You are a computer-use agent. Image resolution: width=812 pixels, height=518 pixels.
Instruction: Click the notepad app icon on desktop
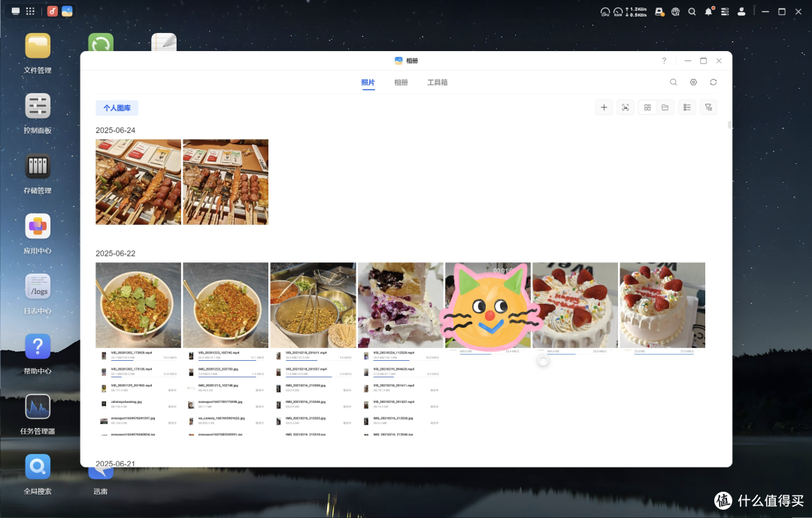point(164,42)
